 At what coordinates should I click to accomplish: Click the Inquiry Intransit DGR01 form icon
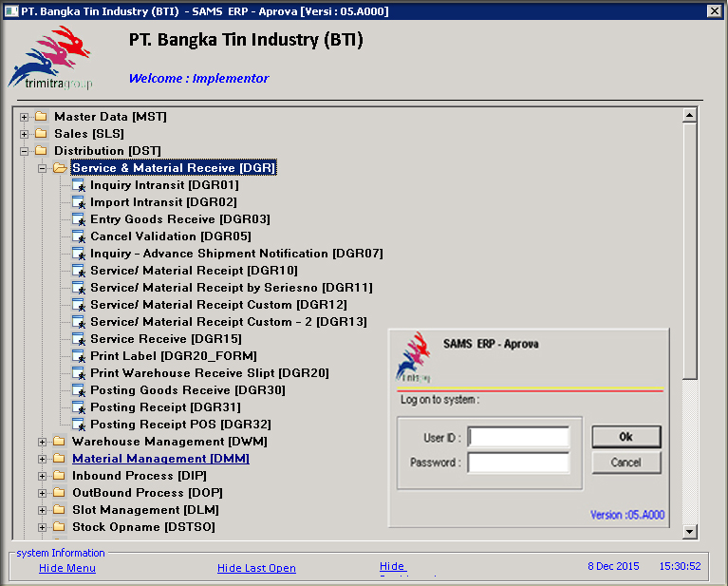79,185
